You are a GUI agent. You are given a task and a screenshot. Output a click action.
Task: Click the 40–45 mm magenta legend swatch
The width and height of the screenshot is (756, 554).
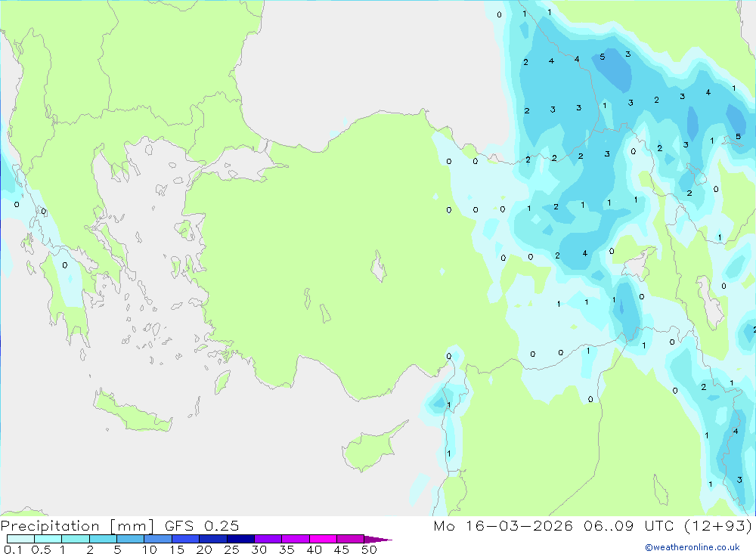click(x=323, y=539)
